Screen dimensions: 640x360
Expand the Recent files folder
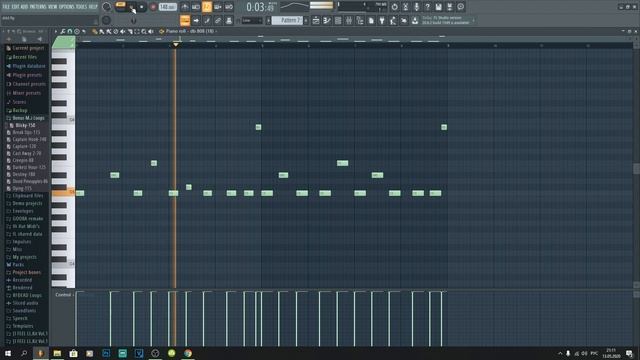tap(25, 57)
